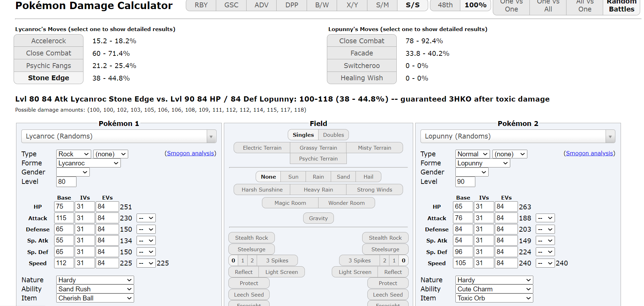Viewport: 644px width, 306px height.
Task: Enable Electric Terrain
Action: [x=262, y=148]
